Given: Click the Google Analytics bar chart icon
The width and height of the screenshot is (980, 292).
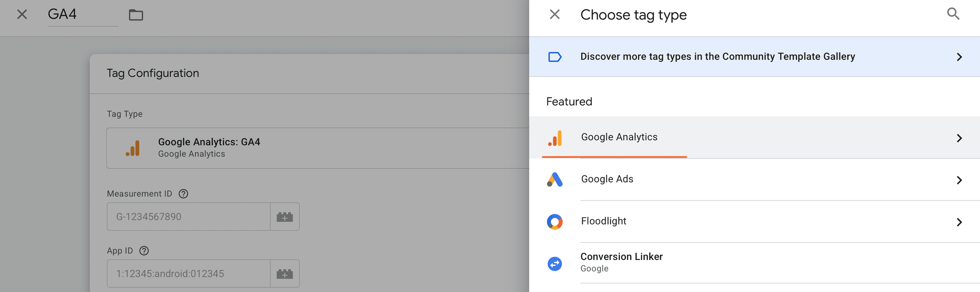Looking at the screenshot, I should pos(555,138).
